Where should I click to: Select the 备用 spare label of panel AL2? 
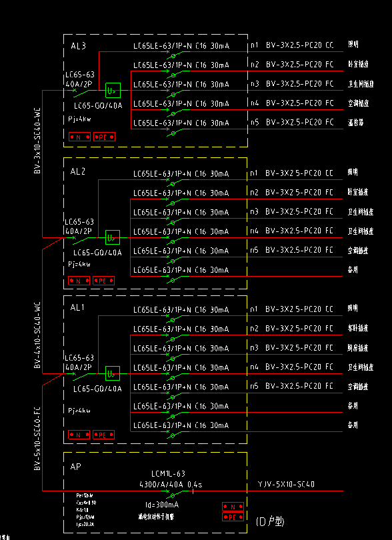[x=353, y=269]
